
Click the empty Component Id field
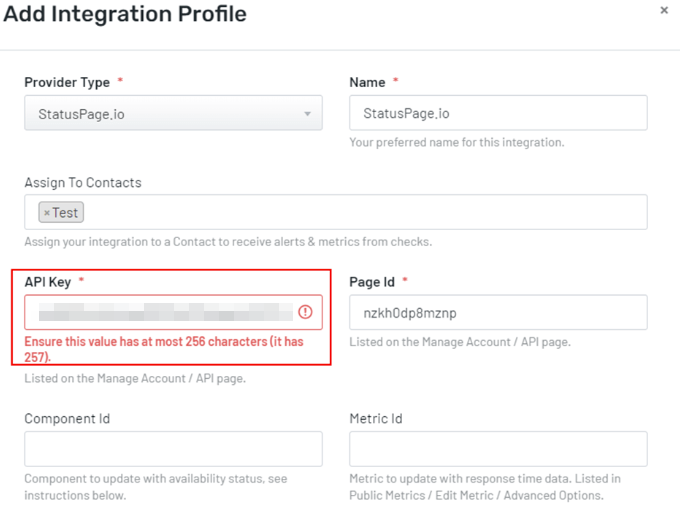click(x=173, y=449)
